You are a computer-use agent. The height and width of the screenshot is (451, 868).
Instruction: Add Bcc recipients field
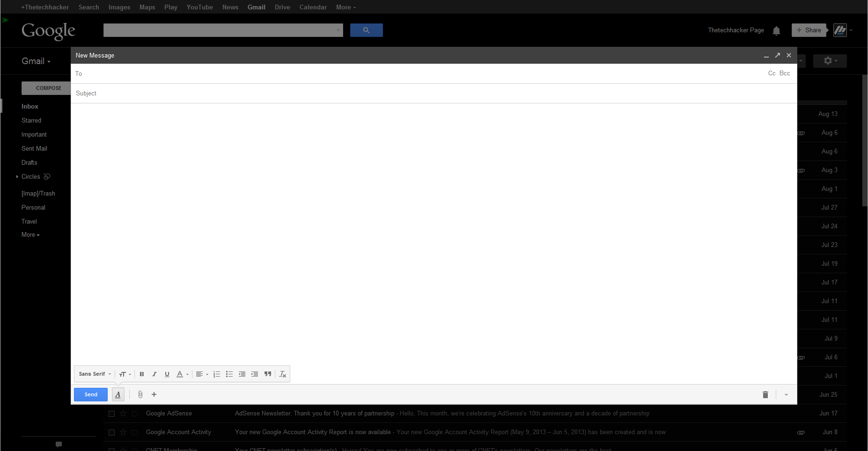(785, 73)
